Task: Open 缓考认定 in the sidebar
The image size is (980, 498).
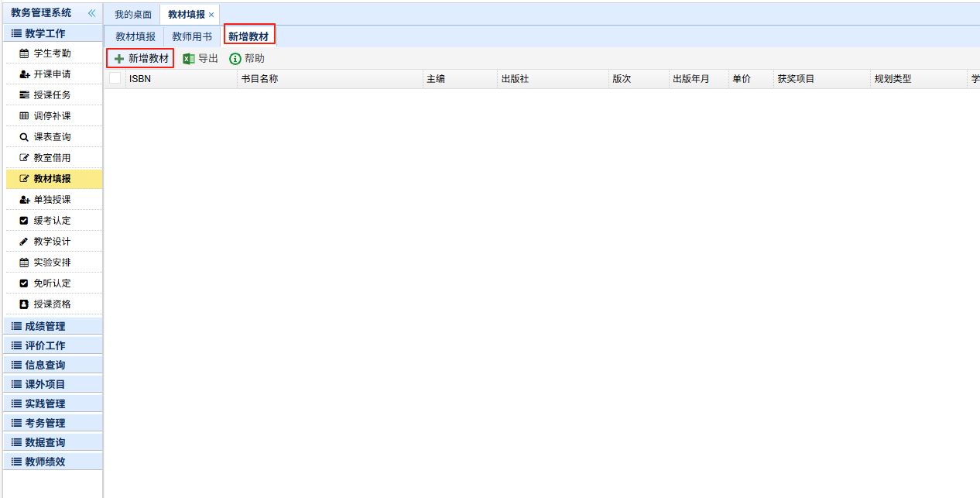Action: tap(52, 221)
